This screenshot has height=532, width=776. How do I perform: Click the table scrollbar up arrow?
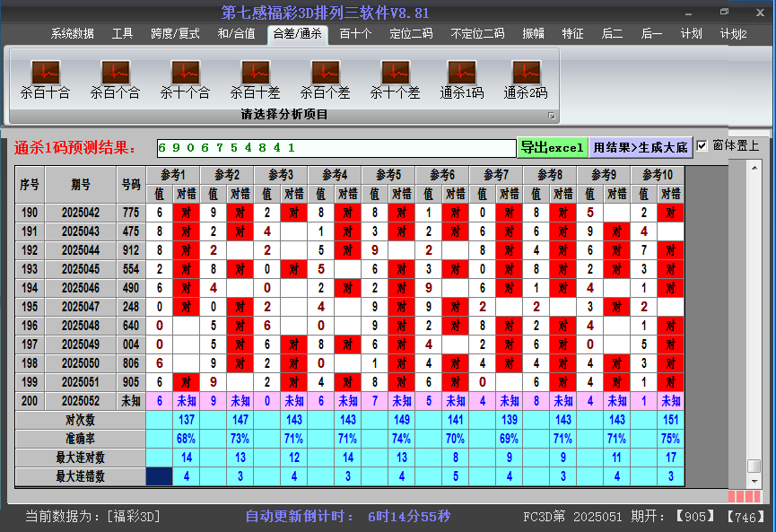[754, 169]
